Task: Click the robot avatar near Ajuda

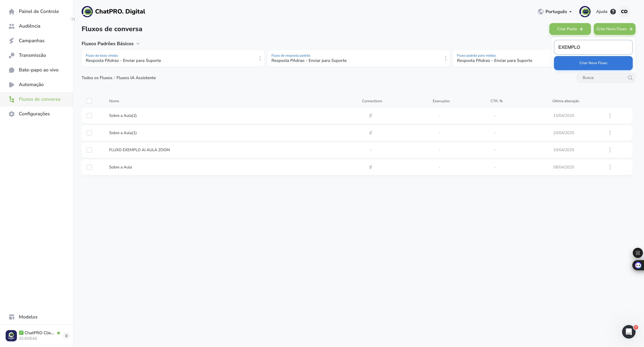Action: coord(585,11)
